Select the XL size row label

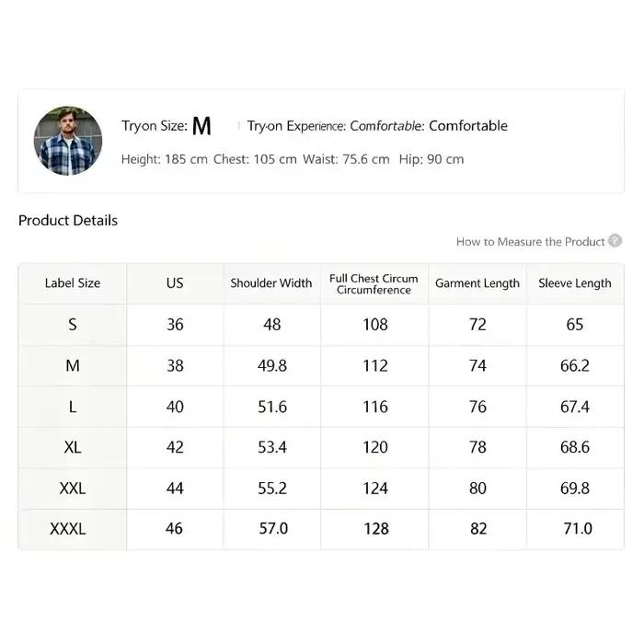[x=73, y=447]
